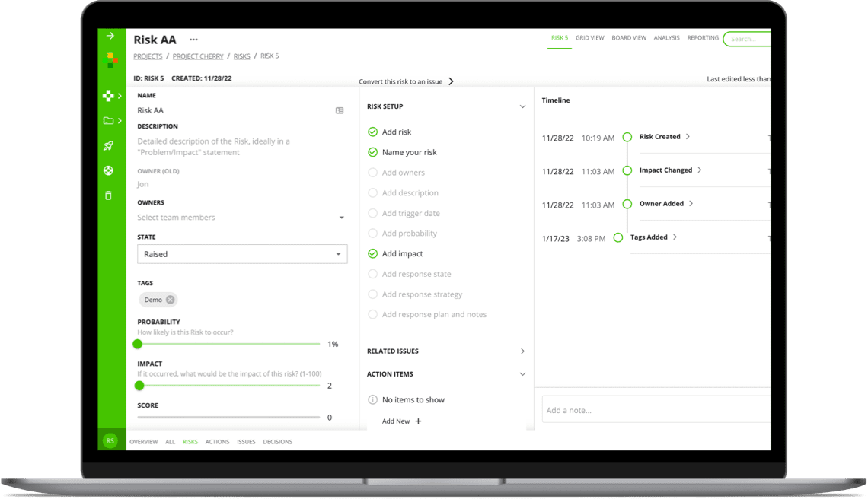Click Convert this risk to an issue
The width and height of the screenshot is (868, 499).
[404, 81]
